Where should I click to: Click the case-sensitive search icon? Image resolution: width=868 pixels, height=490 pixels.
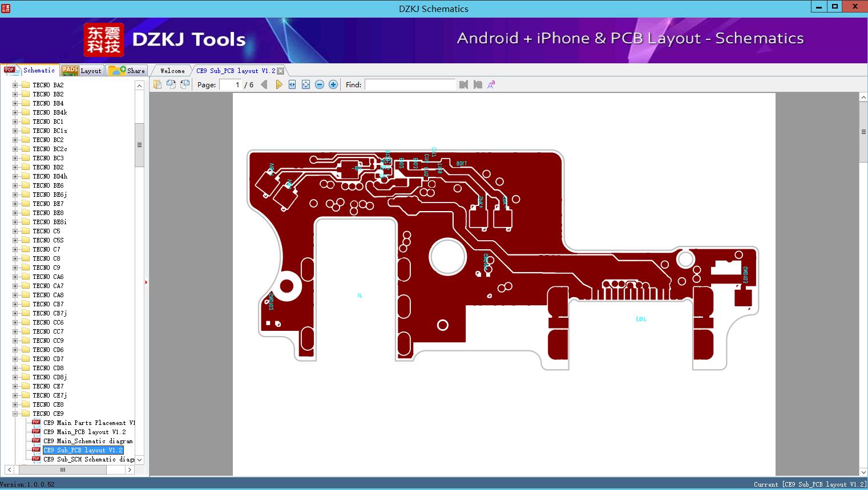click(491, 84)
